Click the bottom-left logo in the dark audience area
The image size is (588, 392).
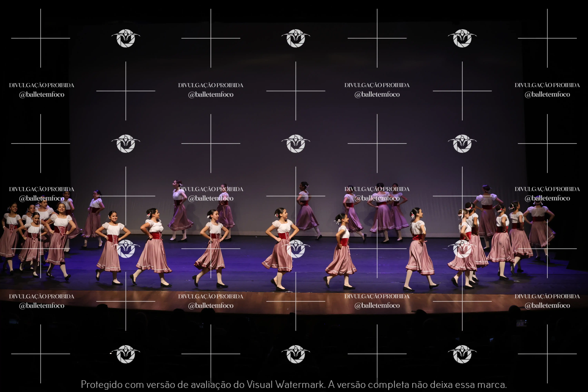(x=126, y=354)
